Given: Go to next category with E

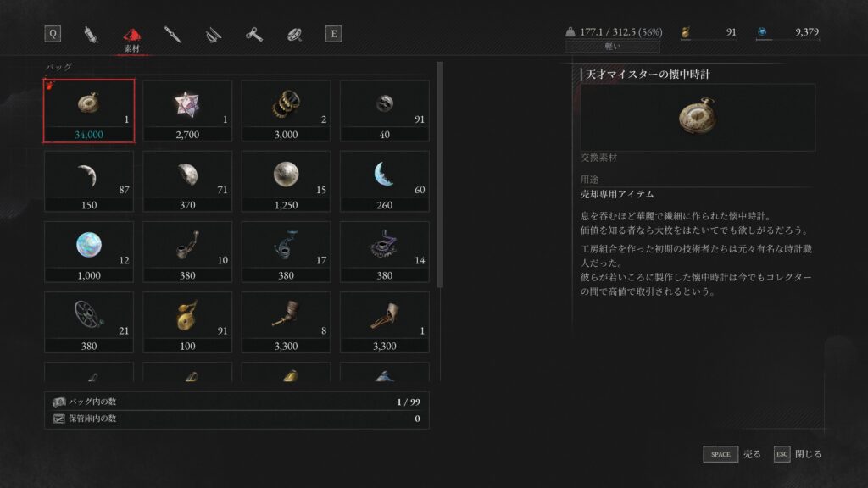Looking at the screenshot, I should pyautogui.click(x=333, y=34).
